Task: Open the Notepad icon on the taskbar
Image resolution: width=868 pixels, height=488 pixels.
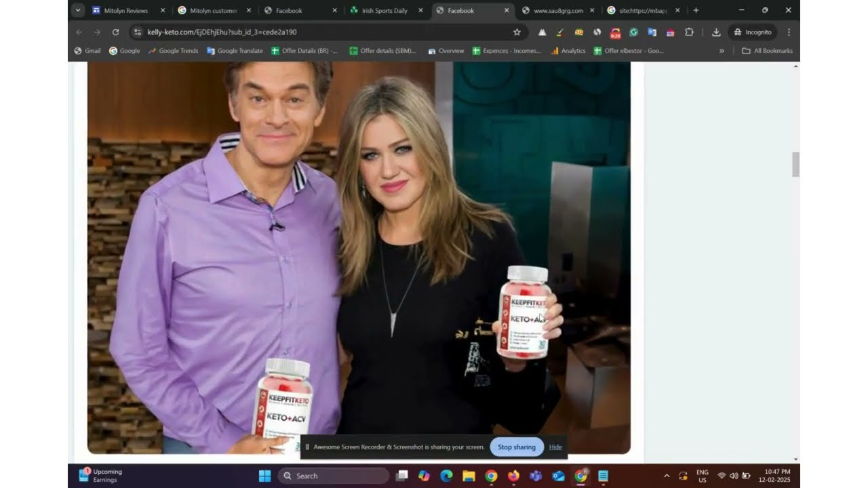Action: (603, 476)
